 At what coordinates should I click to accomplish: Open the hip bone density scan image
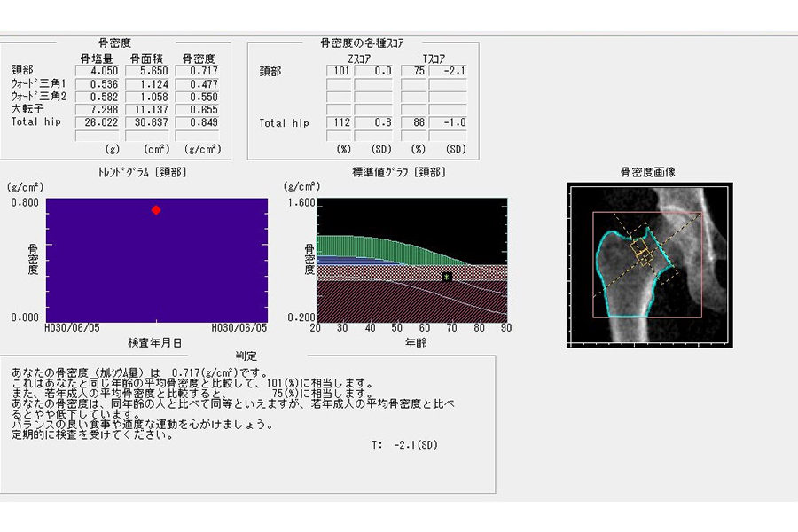(649, 265)
